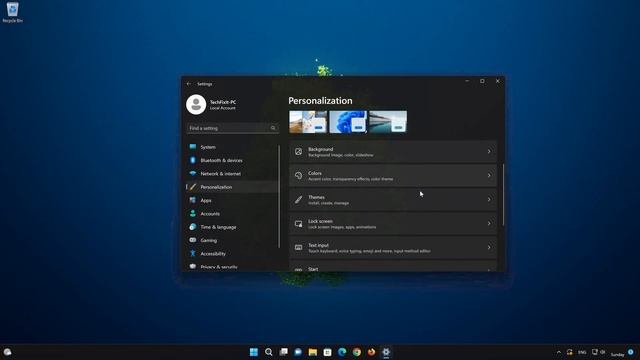Open Themes settings row
The height and width of the screenshot is (360, 640).
pos(393,200)
